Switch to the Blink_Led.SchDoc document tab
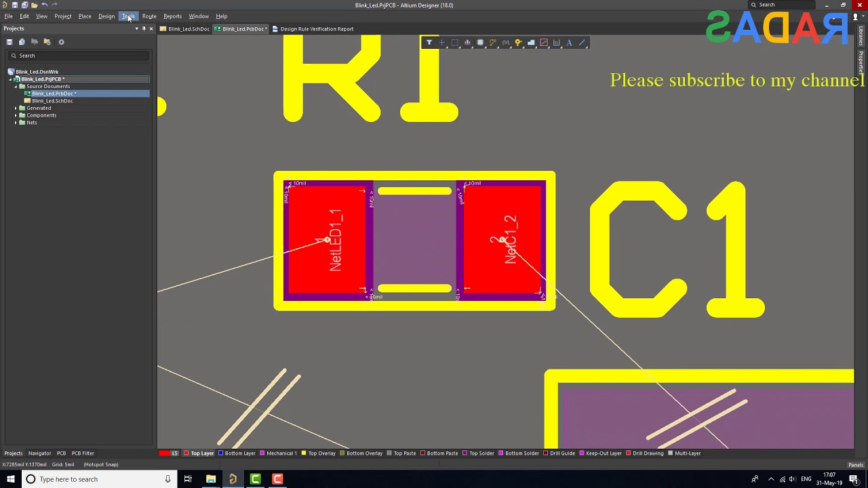868x488 pixels. point(185,29)
